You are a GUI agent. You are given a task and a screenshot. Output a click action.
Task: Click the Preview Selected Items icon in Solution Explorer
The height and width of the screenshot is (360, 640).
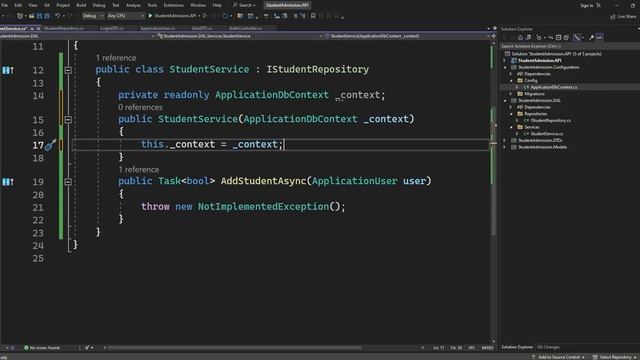(x=599, y=38)
